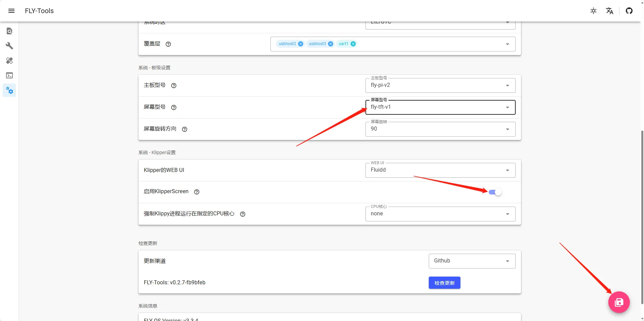Screen dimensions: 644x321
Task: Open the GitHub repository link icon
Action: pos(629,11)
